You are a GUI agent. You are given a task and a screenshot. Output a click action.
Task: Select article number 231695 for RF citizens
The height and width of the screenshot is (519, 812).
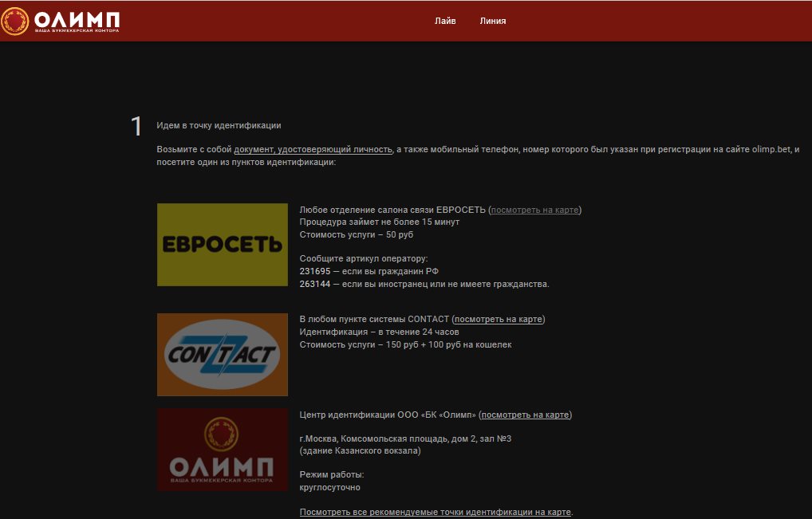coord(315,271)
